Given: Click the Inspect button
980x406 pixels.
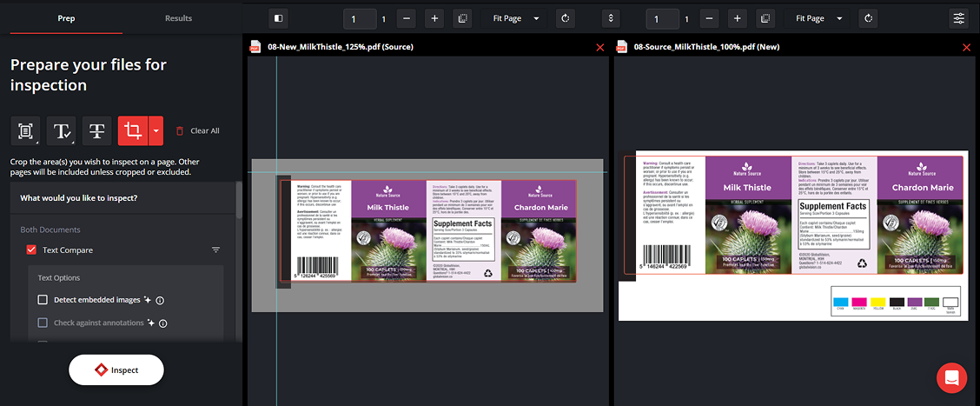Looking at the screenshot, I should 116,369.
